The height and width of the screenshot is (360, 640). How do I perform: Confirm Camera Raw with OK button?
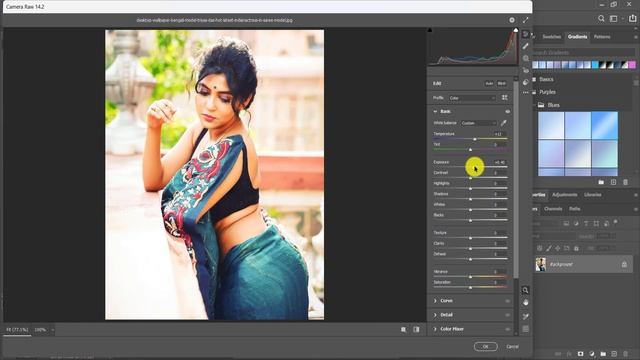click(486, 347)
